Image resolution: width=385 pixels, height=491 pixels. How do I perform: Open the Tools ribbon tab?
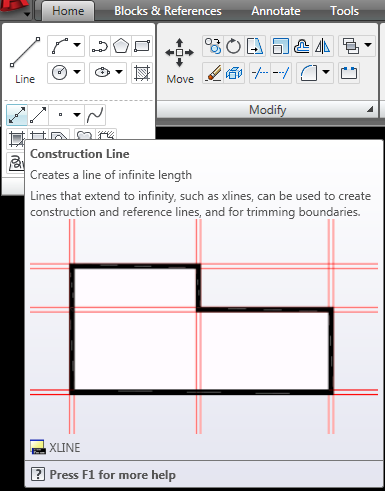344,11
